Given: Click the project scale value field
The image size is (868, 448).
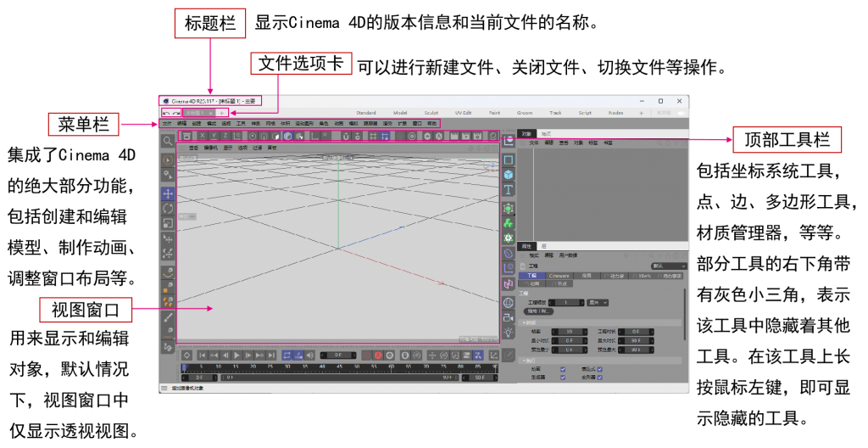Looking at the screenshot, I should (x=565, y=303).
